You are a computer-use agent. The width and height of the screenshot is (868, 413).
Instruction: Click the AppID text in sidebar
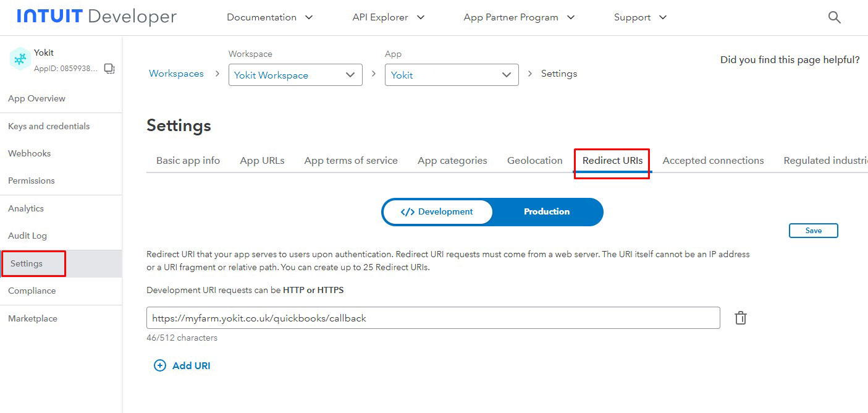pos(65,69)
